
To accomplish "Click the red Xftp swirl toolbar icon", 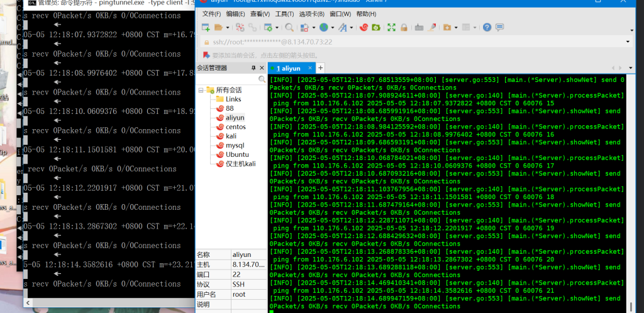I will (x=363, y=27).
